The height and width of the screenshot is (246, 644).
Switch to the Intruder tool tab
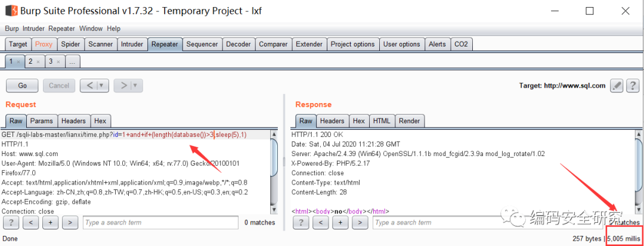coord(132,44)
